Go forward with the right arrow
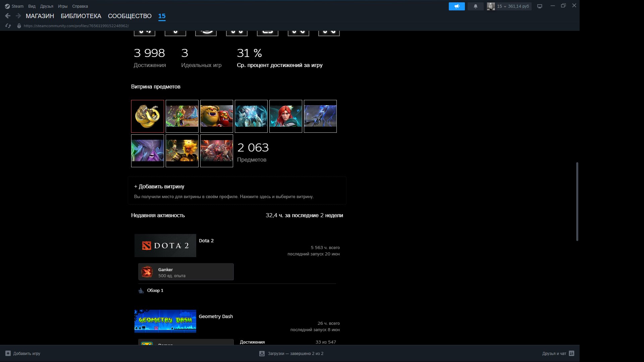The width and height of the screenshot is (644, 362). coord(18,16)
